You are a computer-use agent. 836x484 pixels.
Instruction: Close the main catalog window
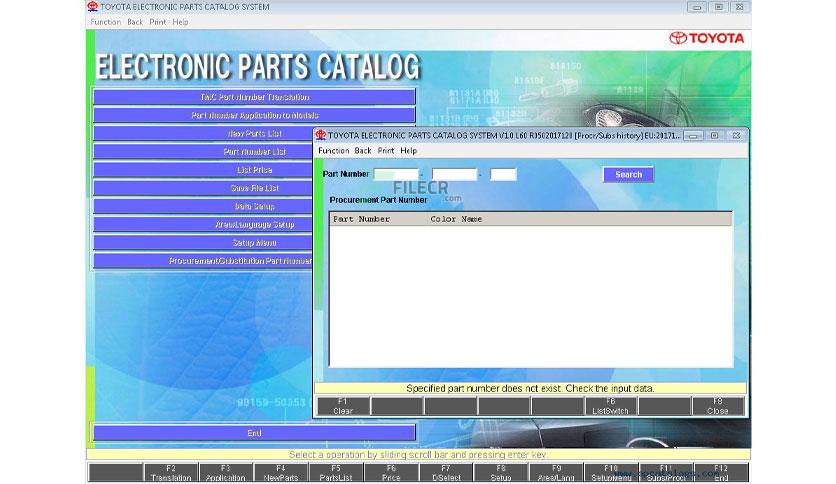(x=739, y=7)
